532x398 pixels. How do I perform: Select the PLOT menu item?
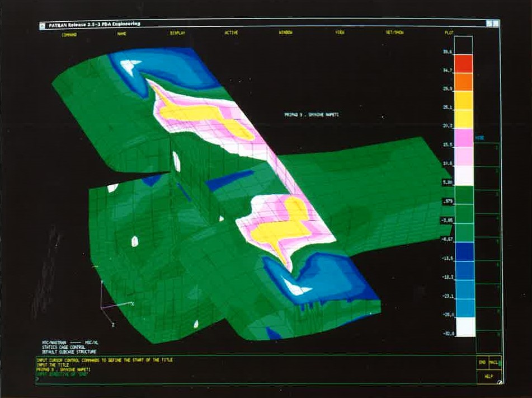tap(449, 34)
